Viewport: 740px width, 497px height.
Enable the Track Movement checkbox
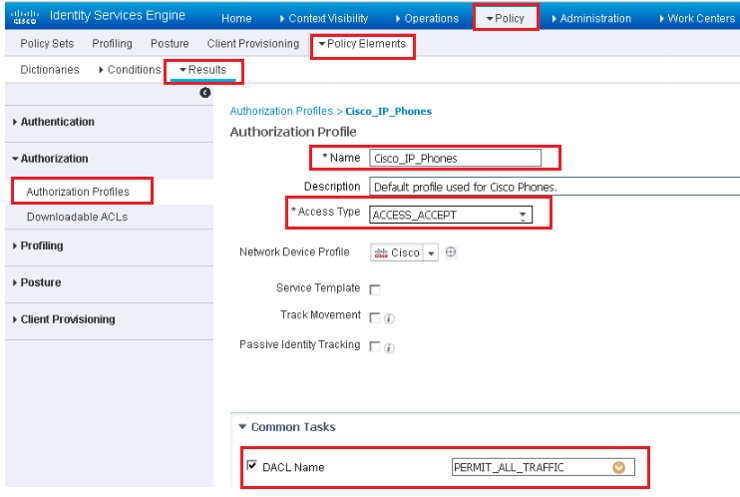click(x=375, y=318)
